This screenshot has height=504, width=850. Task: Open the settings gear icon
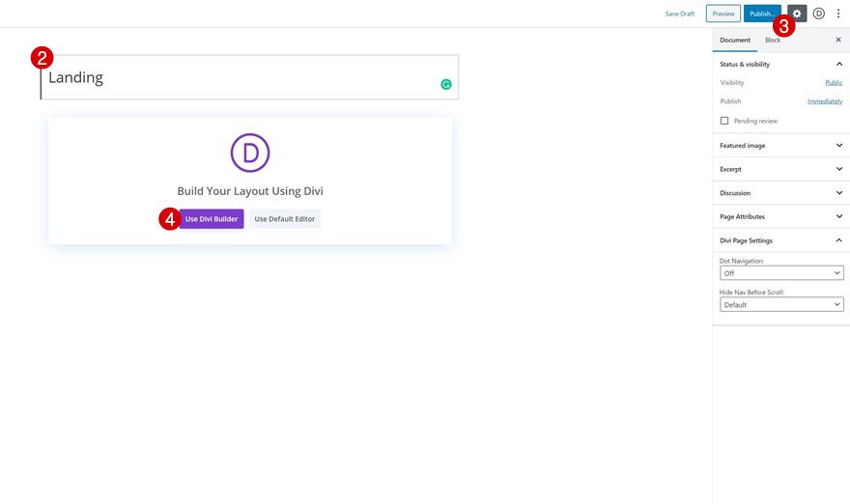tap(797, 14)
